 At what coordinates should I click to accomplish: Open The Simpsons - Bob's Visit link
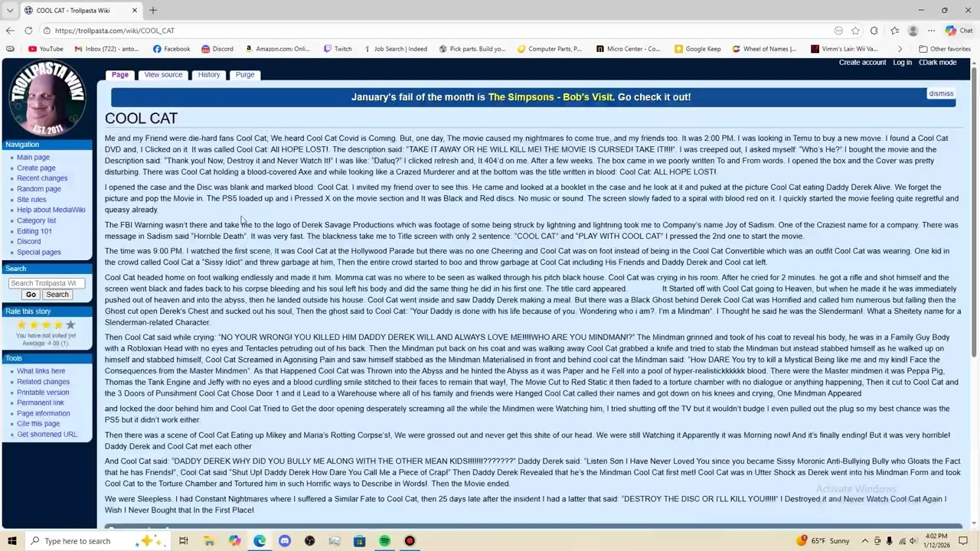(x=550, y=97)
